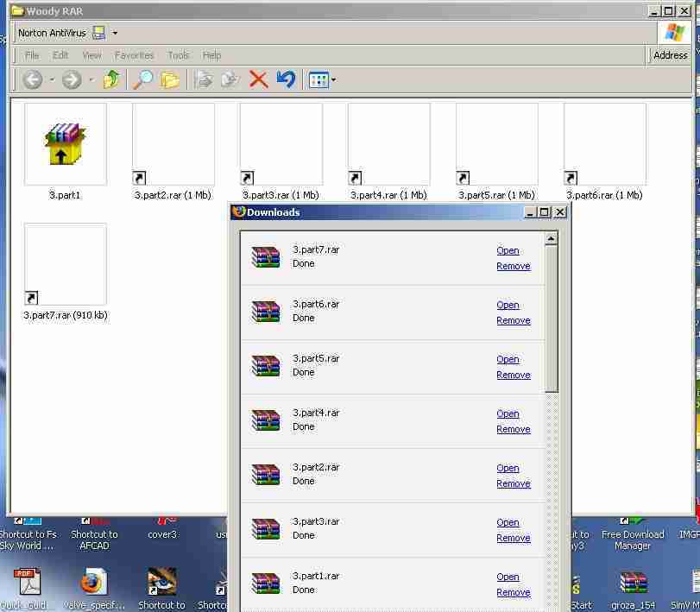Viewport: 700px width, 612px height.
Task: Click Open link for 3.part7.rar
Action: click(508, 250)
